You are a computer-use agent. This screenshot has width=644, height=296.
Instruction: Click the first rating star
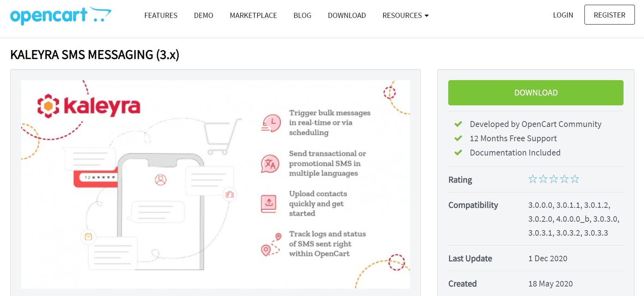pos(533,179)
